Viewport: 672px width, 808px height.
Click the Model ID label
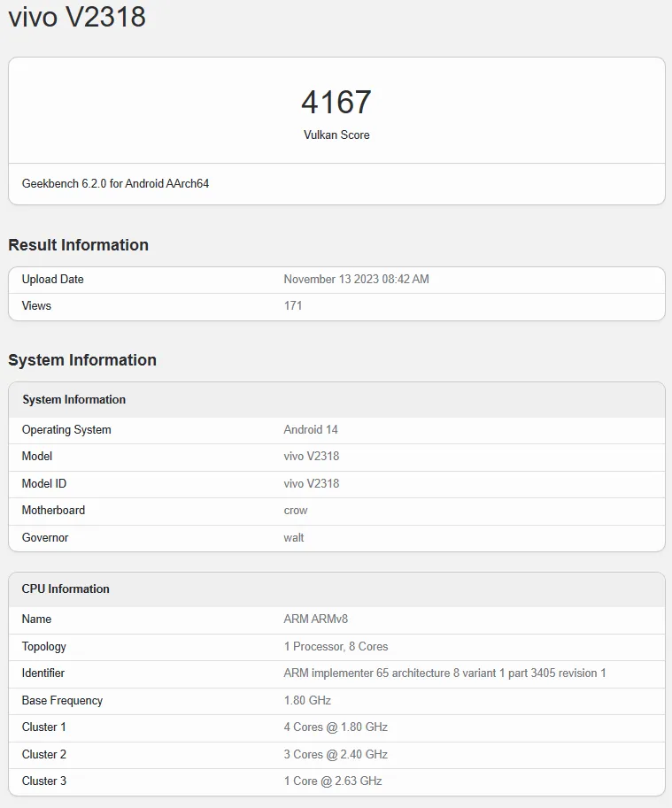coord(43,484)
